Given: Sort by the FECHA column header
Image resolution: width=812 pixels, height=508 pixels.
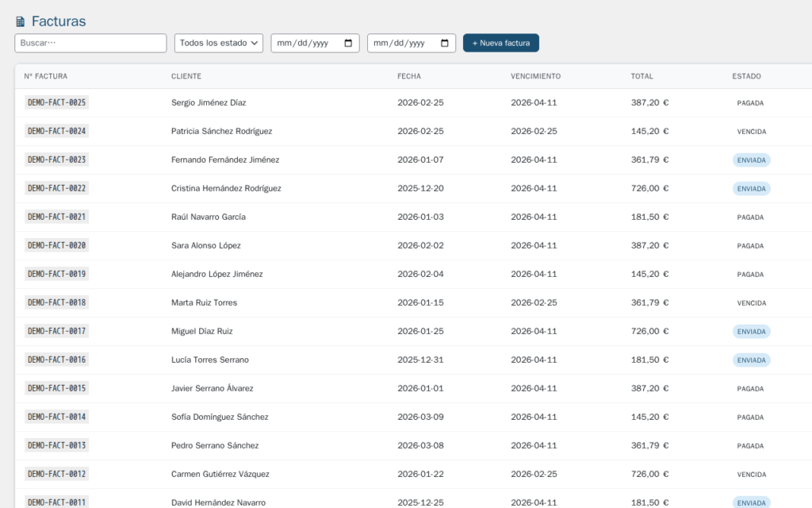Looking at the screenshot, I should [408, 75].
